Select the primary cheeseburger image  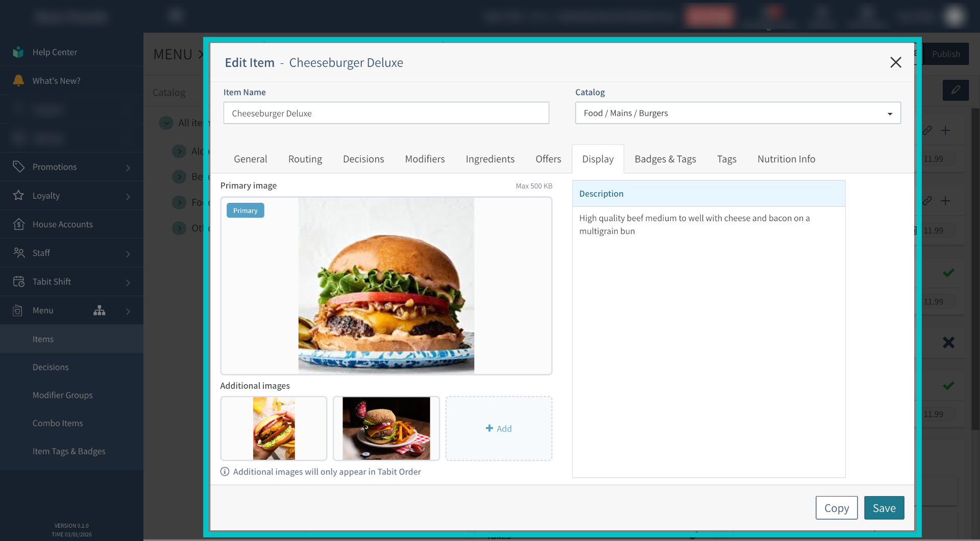tap(386, 286)
